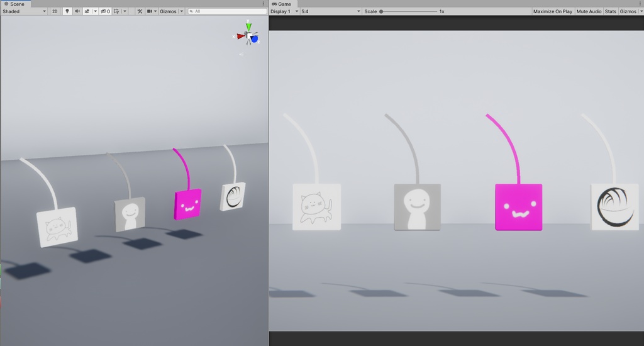The width and height of the screenshot is (644, 346).
Task: Expand the Game Gizmos dropdown arrow
Action: [641, 11]
